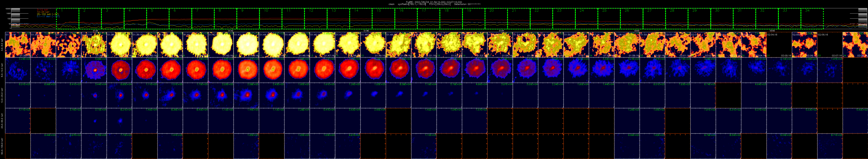
Task: Select time interval 18 on the light curve
Action: (x=451, y=19)
